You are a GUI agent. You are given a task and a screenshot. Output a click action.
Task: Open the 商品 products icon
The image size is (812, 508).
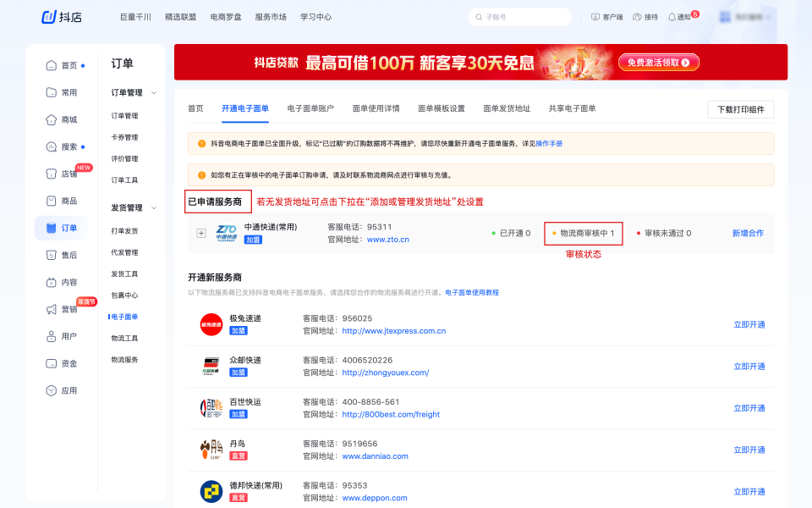[x=52, y=201]
